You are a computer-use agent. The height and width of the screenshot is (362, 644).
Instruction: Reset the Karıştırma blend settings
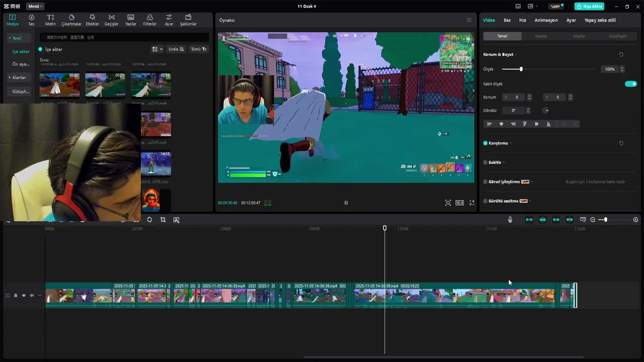coord(621,143)
